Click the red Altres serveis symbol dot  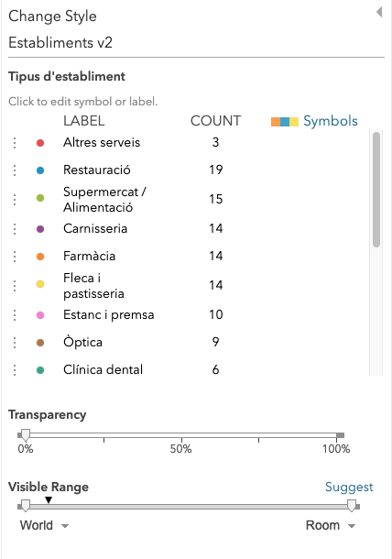point(40,143)
